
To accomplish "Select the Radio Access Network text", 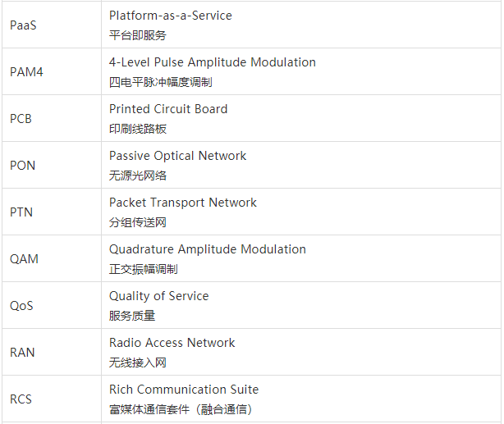I will click(x=172, y=343).
